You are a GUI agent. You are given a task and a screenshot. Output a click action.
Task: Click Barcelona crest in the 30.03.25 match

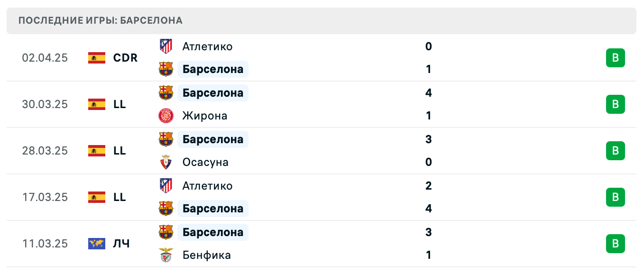coord(166,93)
